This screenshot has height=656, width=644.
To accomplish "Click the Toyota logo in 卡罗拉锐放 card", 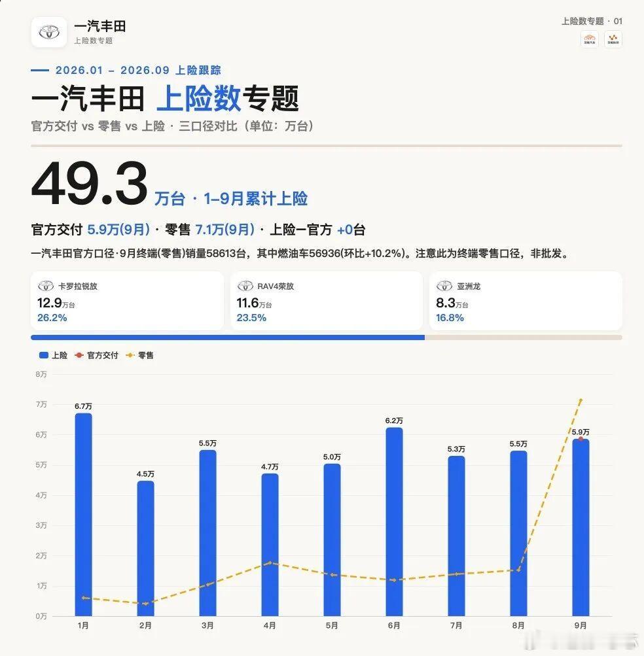I will click(x=46, y=286).
